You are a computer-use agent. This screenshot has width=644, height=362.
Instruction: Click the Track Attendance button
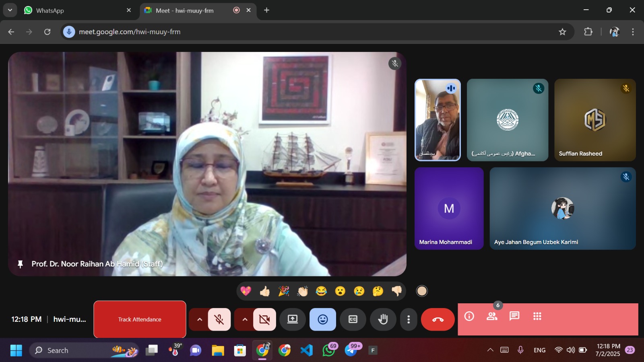tap(140, 319)
